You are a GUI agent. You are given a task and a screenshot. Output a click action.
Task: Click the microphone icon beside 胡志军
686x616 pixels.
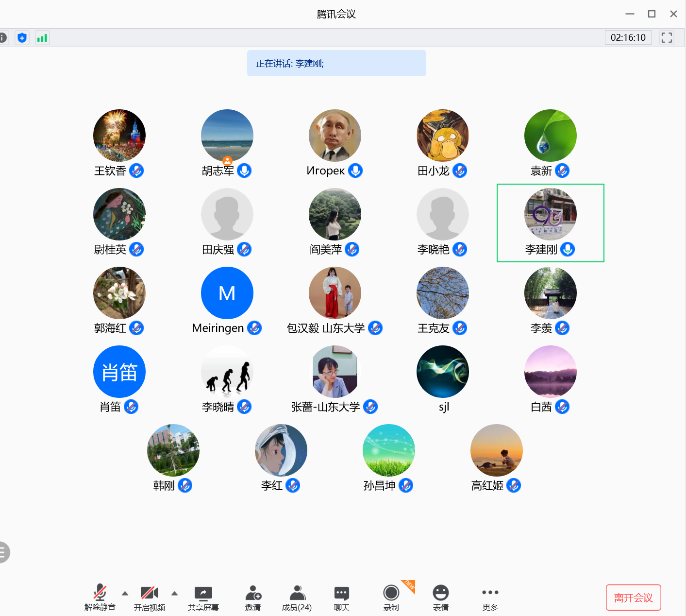244,171
